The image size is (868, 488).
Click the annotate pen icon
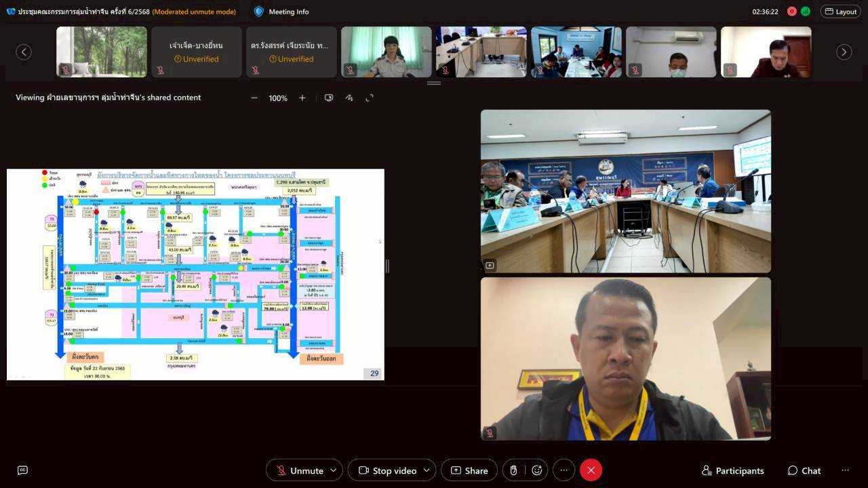pos(349,98)
